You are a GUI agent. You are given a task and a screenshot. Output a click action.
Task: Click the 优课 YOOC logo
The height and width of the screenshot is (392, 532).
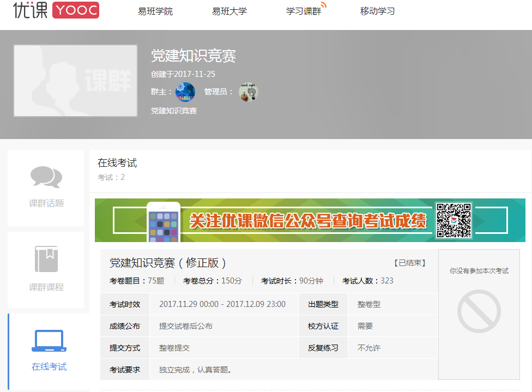[56, 10]
